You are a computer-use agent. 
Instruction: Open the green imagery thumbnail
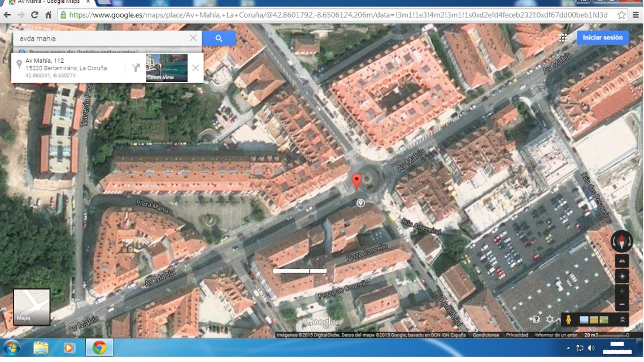(604, 320)
